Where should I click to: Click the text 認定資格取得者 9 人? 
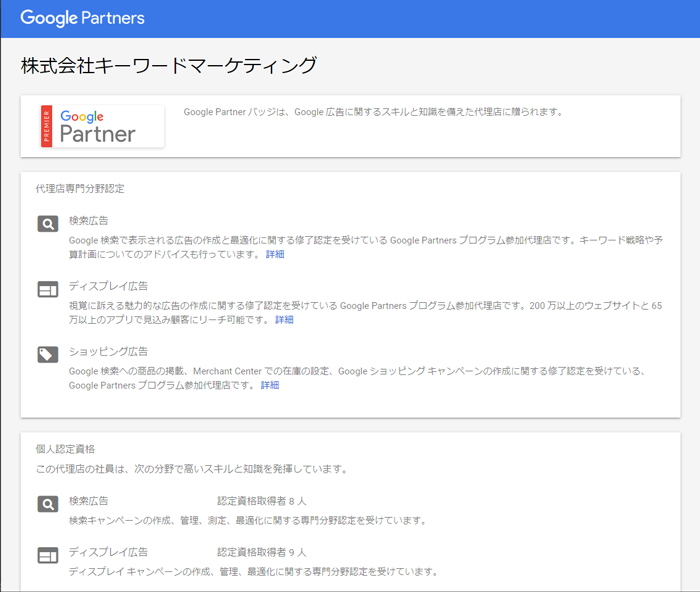[x=262, y=553]
